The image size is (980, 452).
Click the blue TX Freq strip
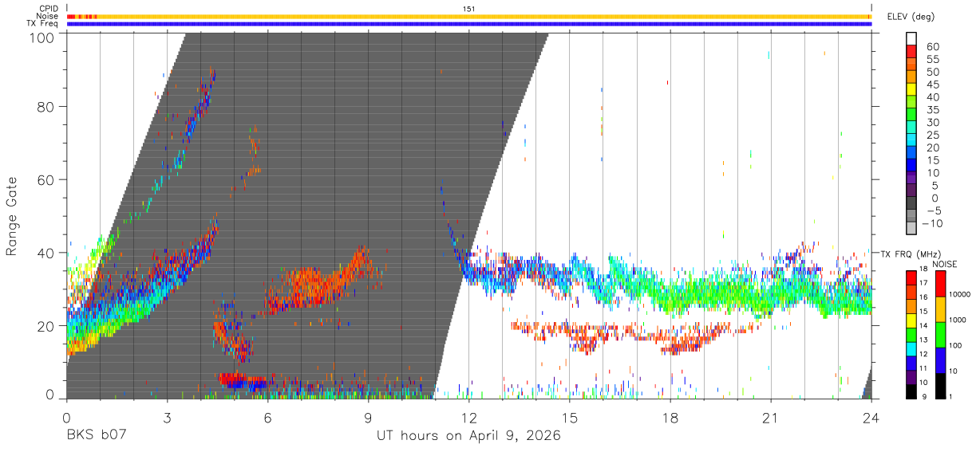(469, 23)
